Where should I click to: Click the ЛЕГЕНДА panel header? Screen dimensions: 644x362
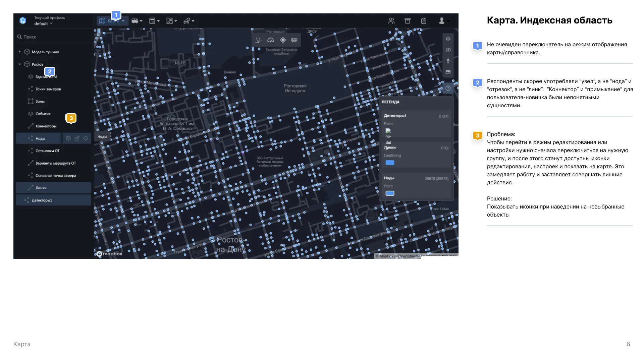pyautogui.click(x=390, y=102)
